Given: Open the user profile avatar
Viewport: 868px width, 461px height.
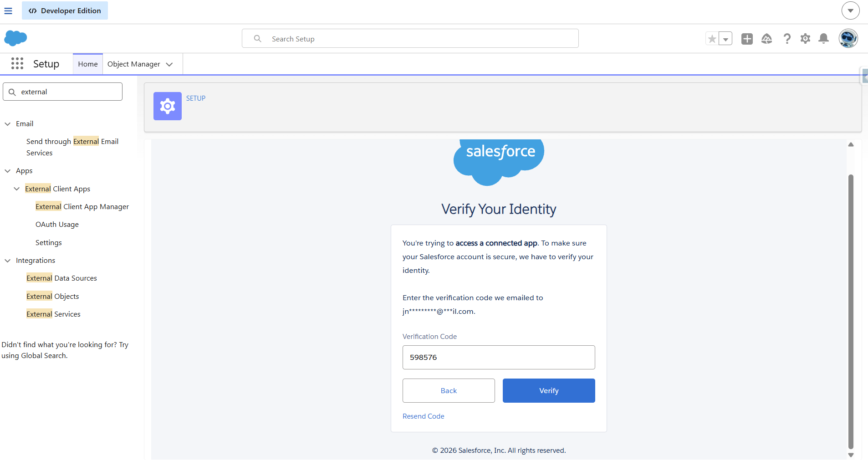Looking at the screenshot, I should [848, 38].
